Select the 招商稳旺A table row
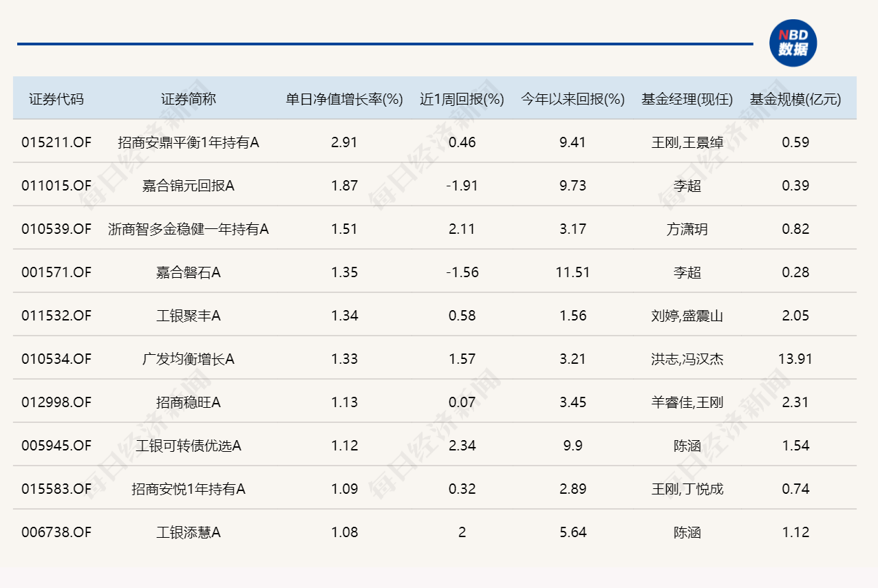Viewport: 878px width, 588px height. click(x=439, y=402)
